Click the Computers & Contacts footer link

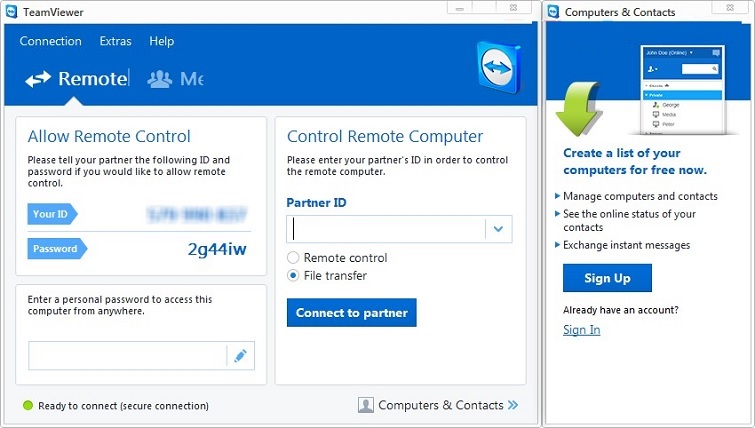point(441,405)
